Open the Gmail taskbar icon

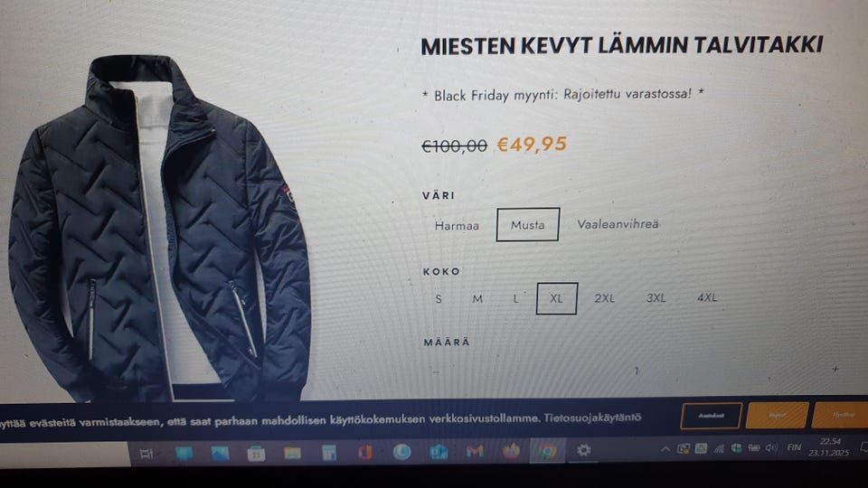[475, 452]
